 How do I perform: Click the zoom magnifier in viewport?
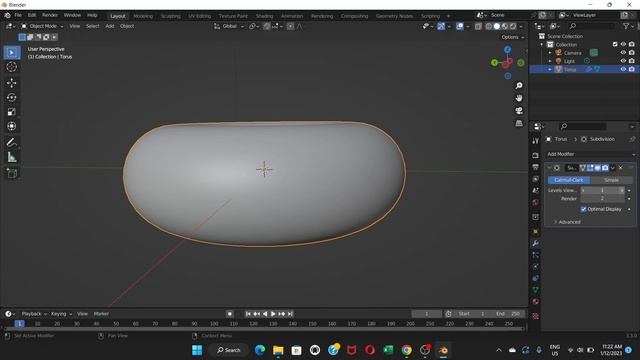pyautogui.click(x=519, y=86)
